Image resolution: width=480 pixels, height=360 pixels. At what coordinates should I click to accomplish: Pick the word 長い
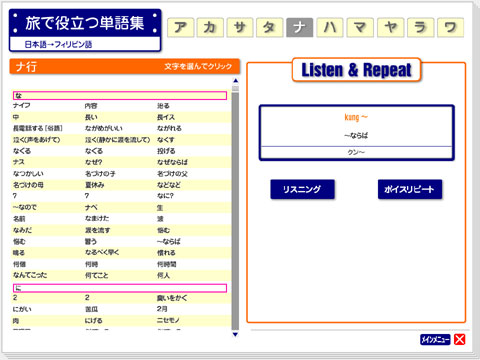(91, 117)
